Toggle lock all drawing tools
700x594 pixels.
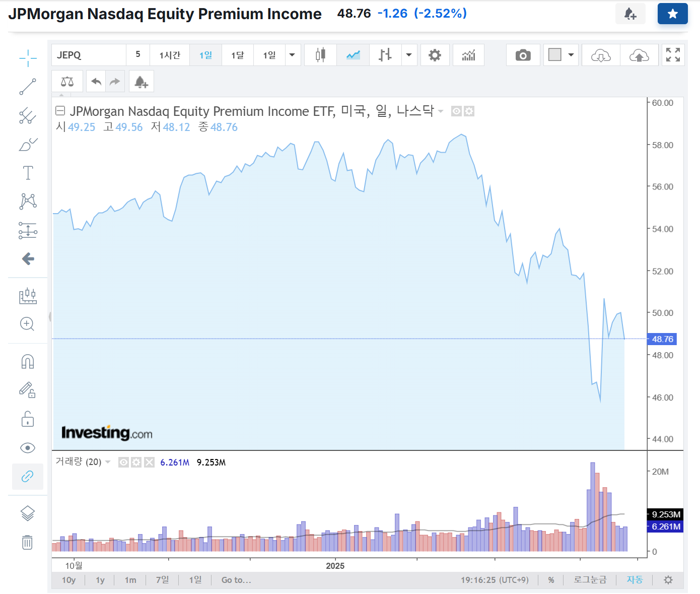[x=28, y=419]
